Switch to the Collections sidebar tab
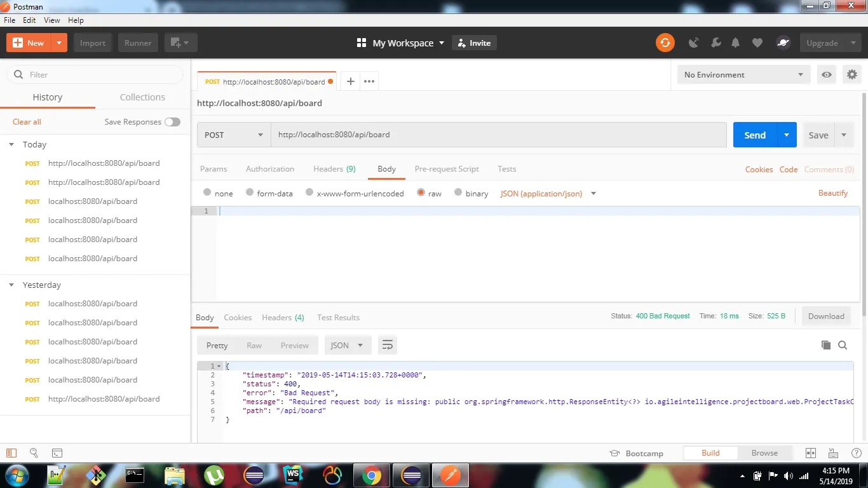This screenshot has width=868, height=488. pos(142,97)
